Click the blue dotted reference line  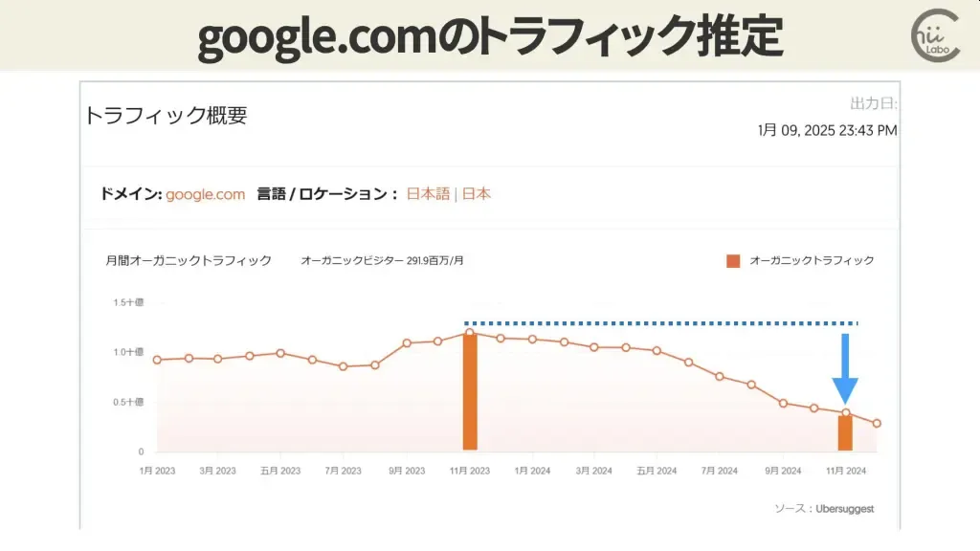pyautogui.click(x=661, y=323)
